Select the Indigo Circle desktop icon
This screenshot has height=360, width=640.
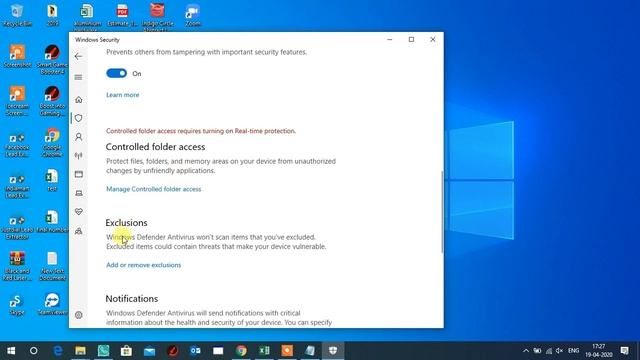158,16
